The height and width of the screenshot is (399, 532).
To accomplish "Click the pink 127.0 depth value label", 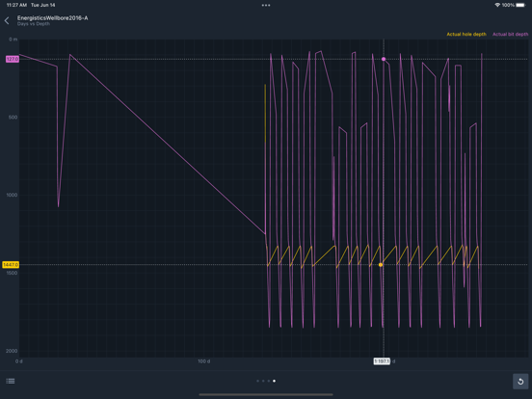I will [x=13, y=59].
